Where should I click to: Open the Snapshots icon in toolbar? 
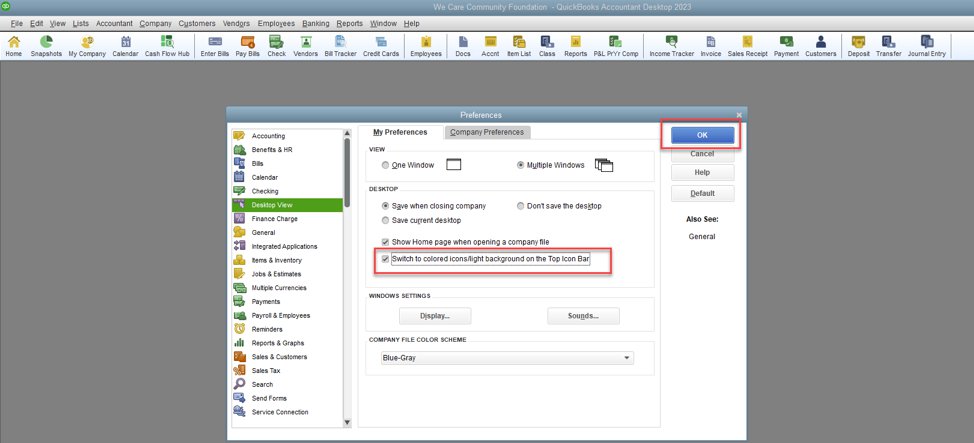[46, 45]
